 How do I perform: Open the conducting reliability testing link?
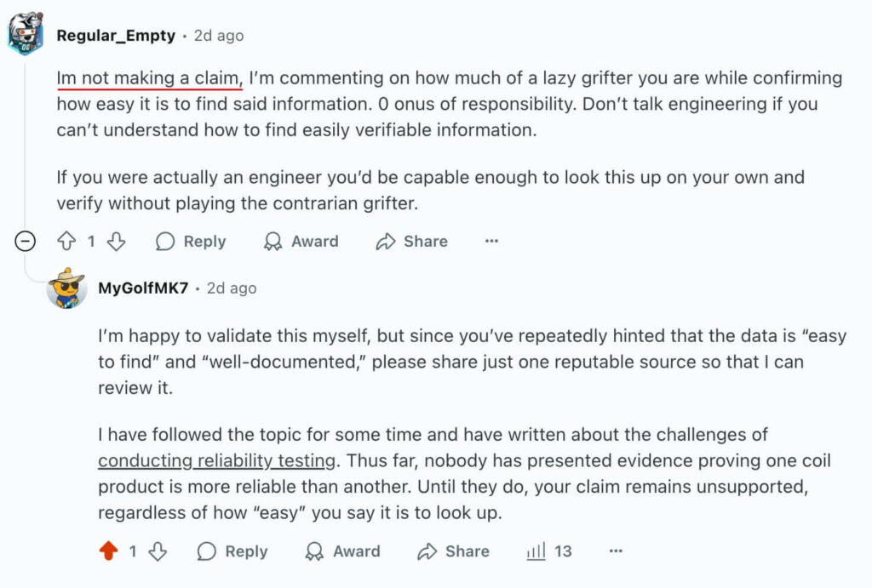pos(217,460)
